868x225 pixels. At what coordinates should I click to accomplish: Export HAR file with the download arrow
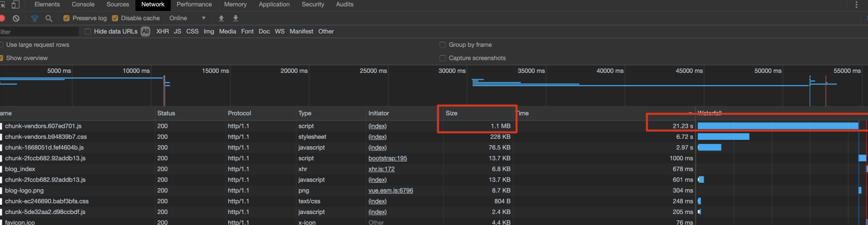[x=236, y=19]
